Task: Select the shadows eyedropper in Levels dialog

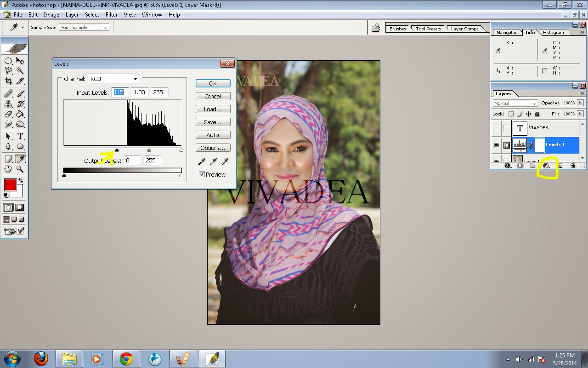Action: (202, 161)
